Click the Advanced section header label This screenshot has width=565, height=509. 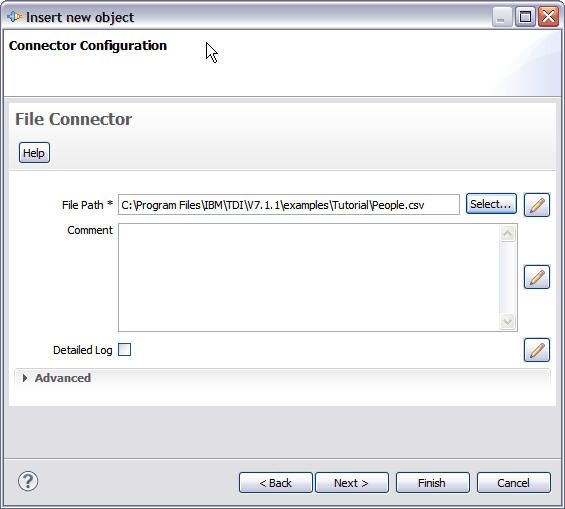pos(63,378)
